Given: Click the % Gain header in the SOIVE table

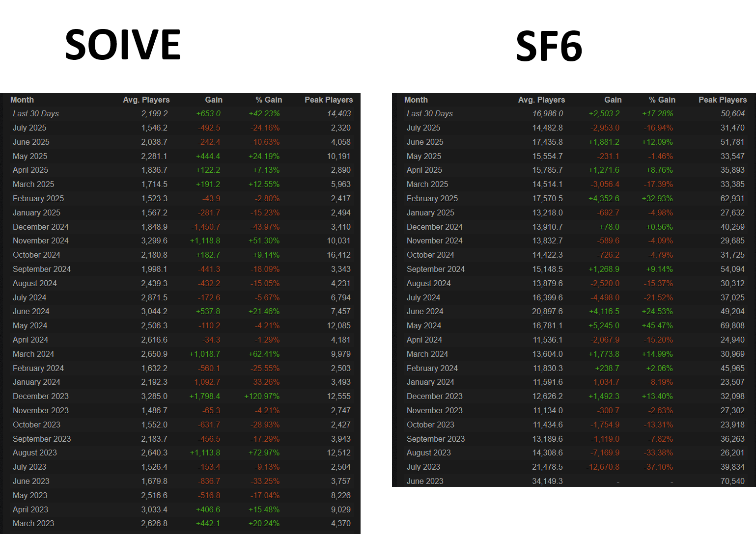Looking at the screenshot, I should click(x=269, y=100).
